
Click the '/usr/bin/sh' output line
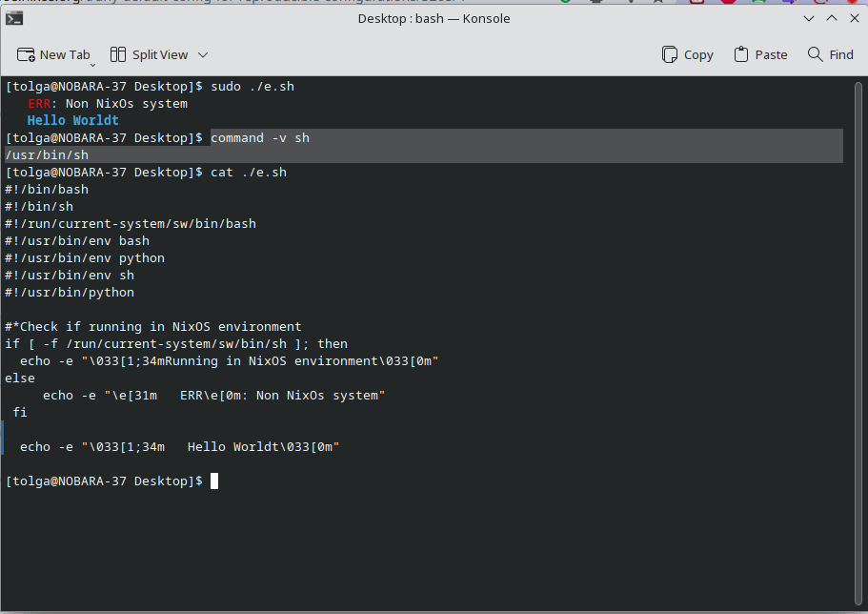click(45, 154)
